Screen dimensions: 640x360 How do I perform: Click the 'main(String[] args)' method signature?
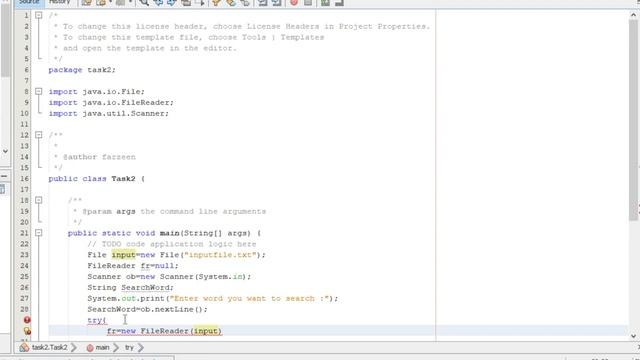click(205, 233)
